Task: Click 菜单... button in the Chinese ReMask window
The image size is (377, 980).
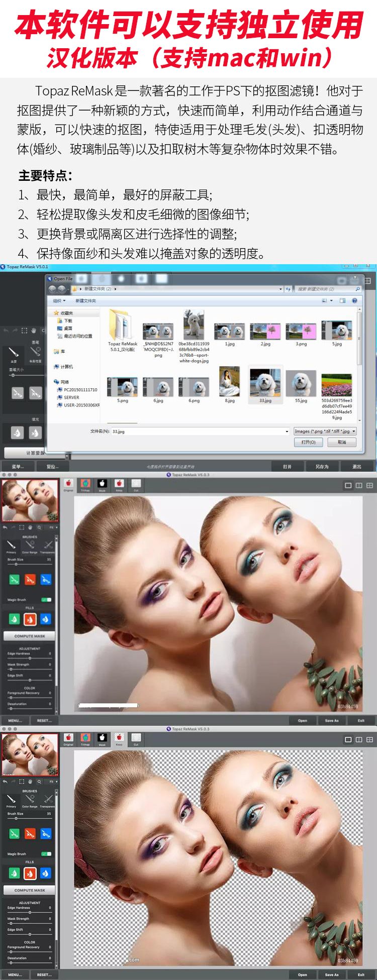Action: pos(18,467)
